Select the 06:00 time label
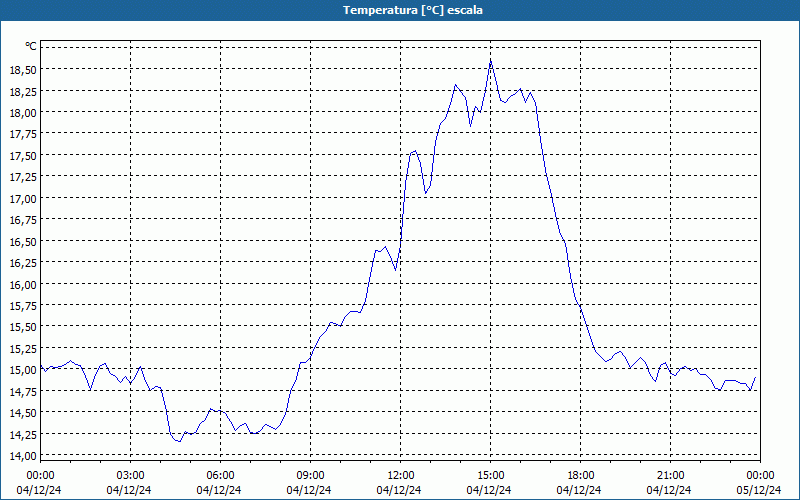Screen dimensions: 800x500 coord(220,476)
